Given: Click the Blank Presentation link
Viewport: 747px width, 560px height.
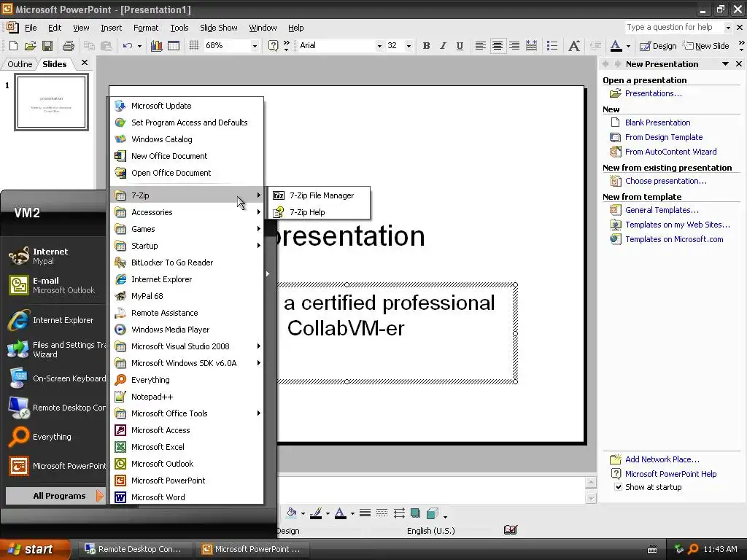Looking at the screenshot, I should 657,122.
